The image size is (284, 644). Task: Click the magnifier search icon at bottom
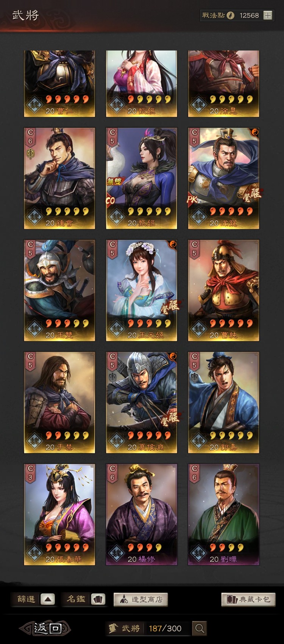[x=200, y=628]
